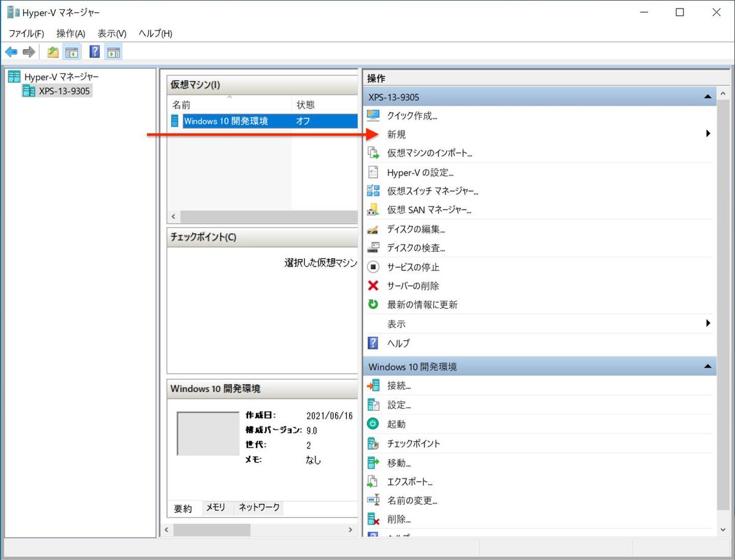The height and width of the screenshot is (560, 735).
Task: Click エクスポート... action link
Action: pyautogui.click(x=410, y=482)
